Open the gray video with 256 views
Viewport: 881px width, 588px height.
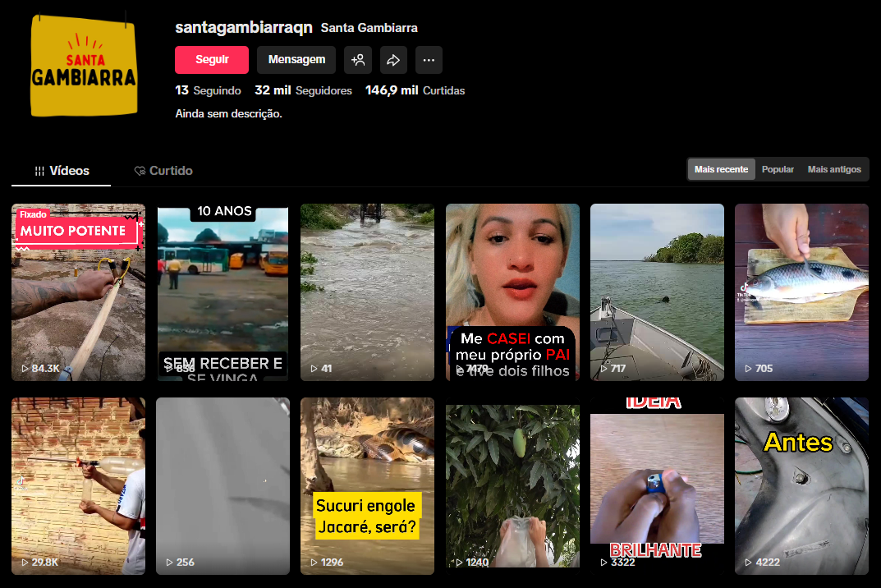[x=223, y=486]
